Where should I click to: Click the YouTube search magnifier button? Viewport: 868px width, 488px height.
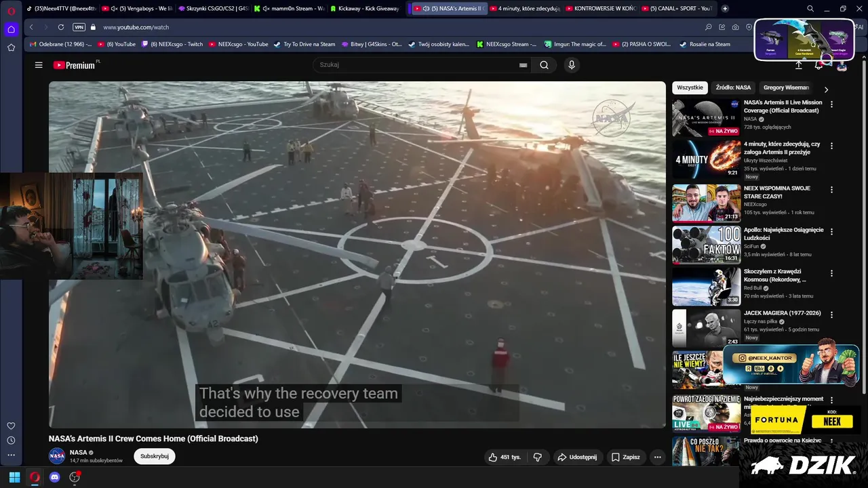[544, 65]
